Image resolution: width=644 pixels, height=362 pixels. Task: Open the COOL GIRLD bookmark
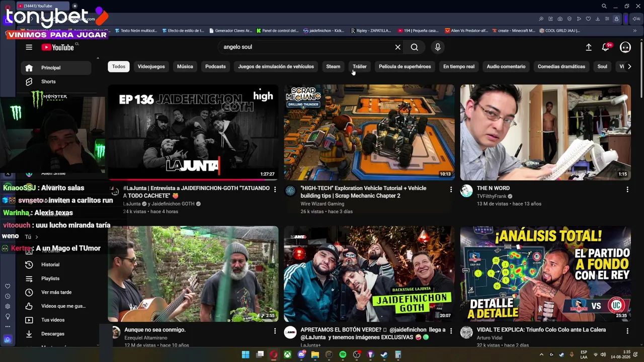pyautogui.click(x=559, y=31)
